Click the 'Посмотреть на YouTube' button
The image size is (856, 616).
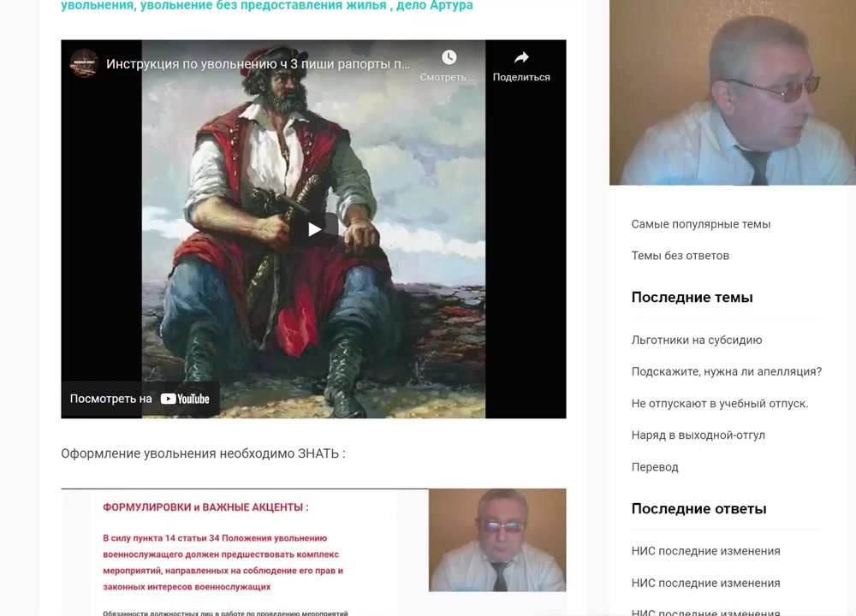pos(140,399)
